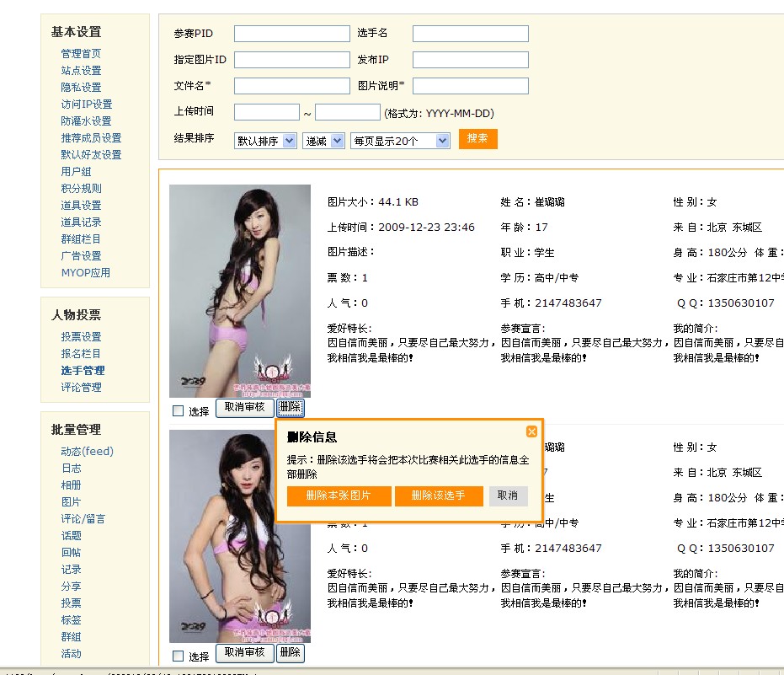Focus the 指定图片ID input field
This screenshot has width=784, height=675.
point(292,60)
